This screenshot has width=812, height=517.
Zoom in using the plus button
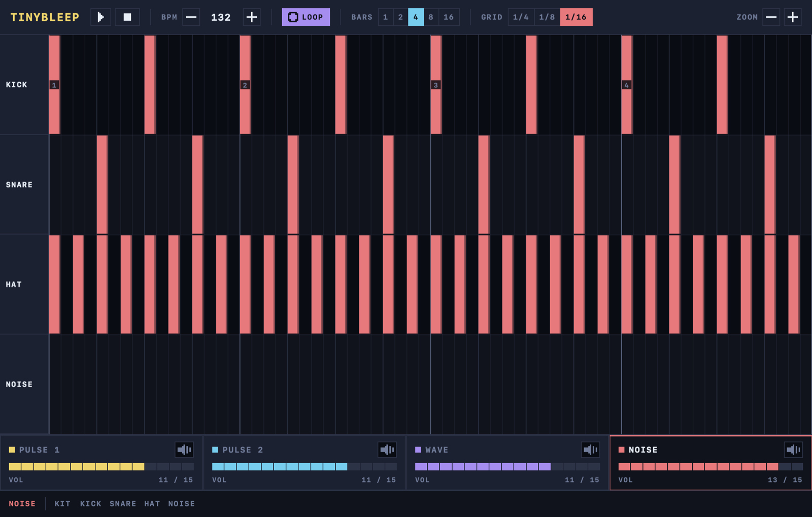point(793,17)
